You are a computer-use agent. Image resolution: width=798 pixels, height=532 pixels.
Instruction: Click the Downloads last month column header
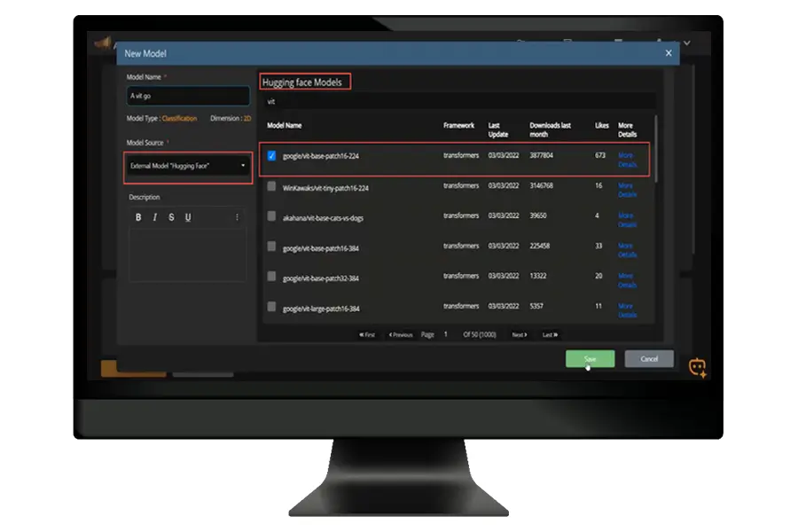coord(550,129)
